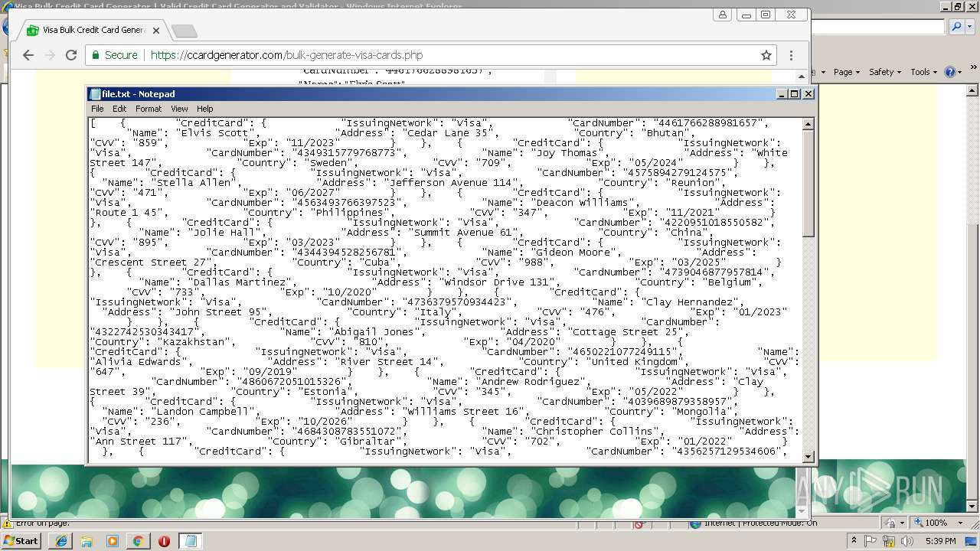The width and height of the screenshot is (980, 551).
Task: Click the IE search box field
Action: click(878, 27)
